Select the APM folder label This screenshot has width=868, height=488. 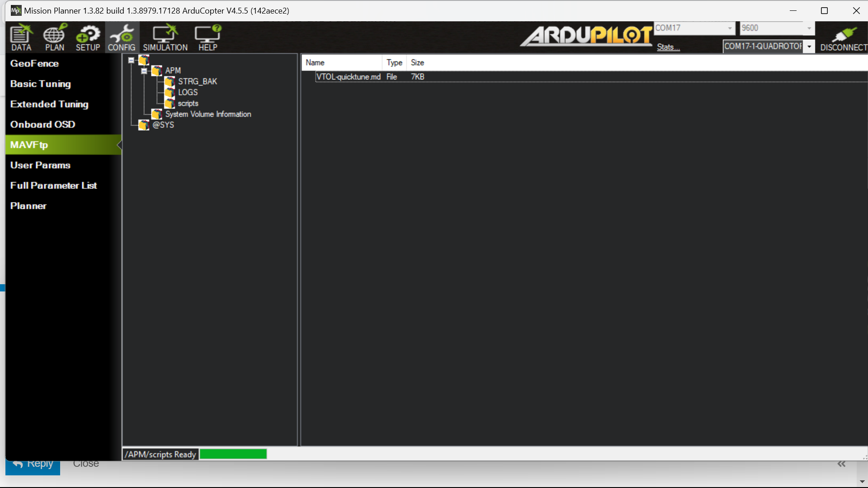[x=173, y=70]
